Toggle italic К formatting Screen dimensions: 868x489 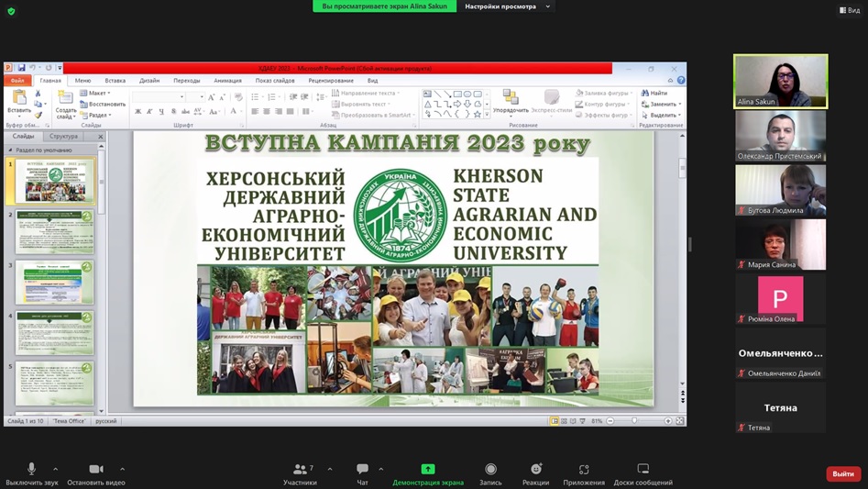click(x=149, y=111)
